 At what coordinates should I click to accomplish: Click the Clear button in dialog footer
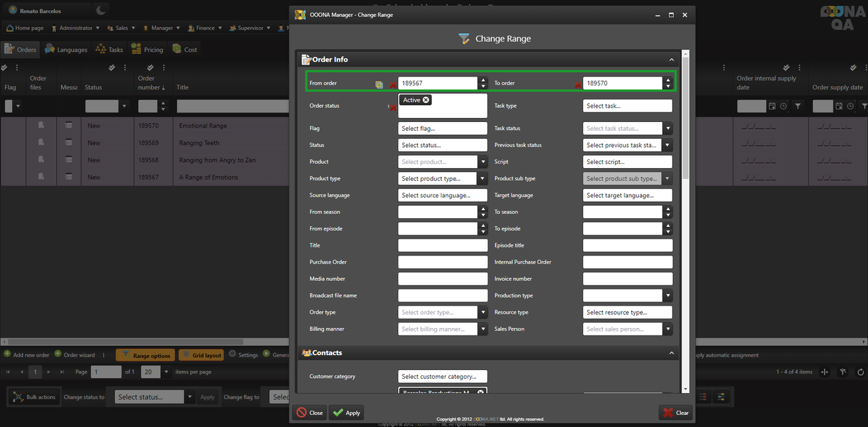[675, 413]
